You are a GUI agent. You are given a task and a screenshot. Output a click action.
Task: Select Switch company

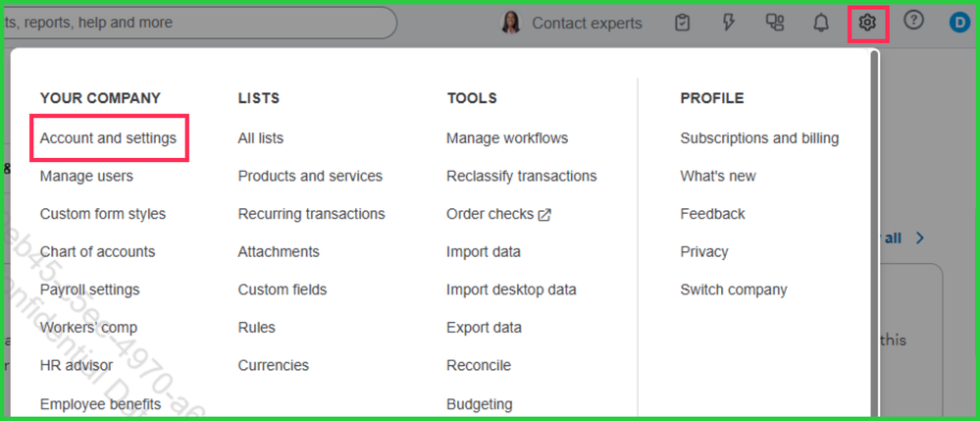733,289
